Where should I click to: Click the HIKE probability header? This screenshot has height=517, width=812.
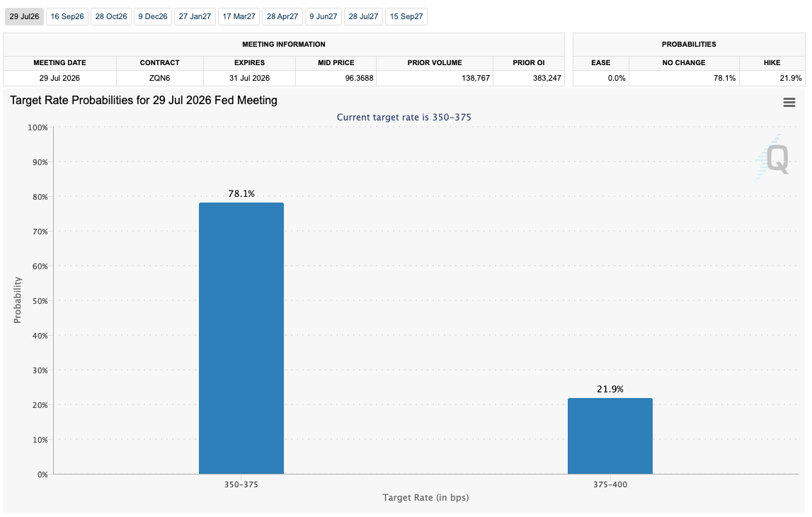pyautogui.click(x=772, y=63)
